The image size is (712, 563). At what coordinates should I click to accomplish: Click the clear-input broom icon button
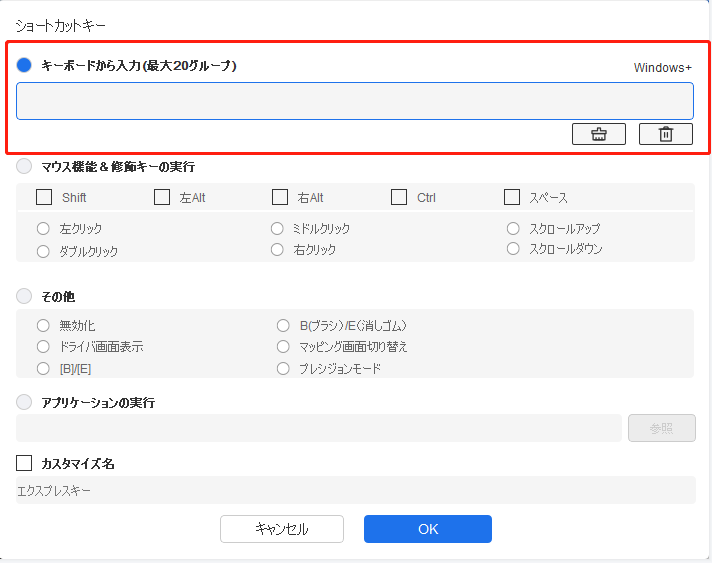point(598,134)
